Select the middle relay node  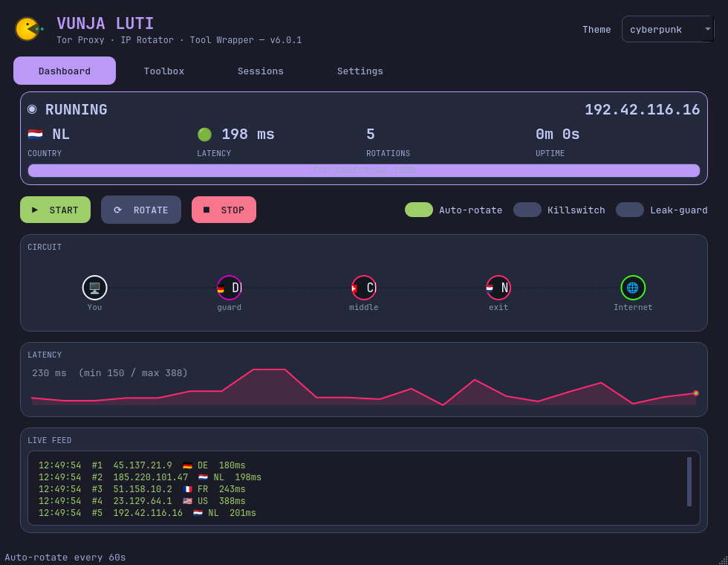(363, 288)
